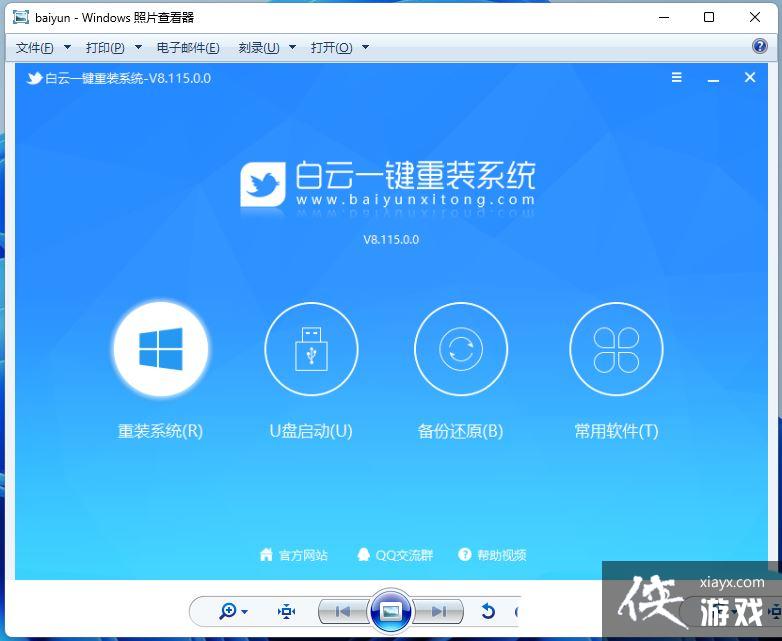
Task: Open the 打开(O) menu
Action: (x=332, y=47)
